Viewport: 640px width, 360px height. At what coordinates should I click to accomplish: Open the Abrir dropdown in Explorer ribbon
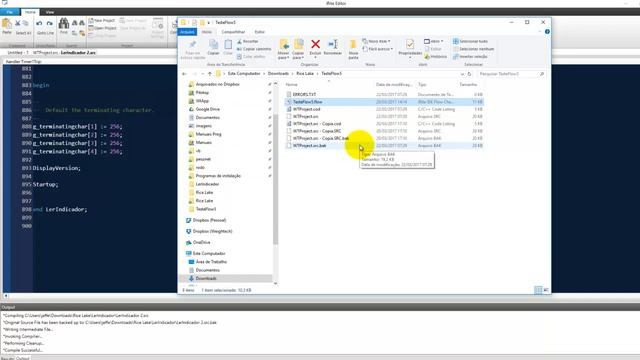[x=433, y=41]
